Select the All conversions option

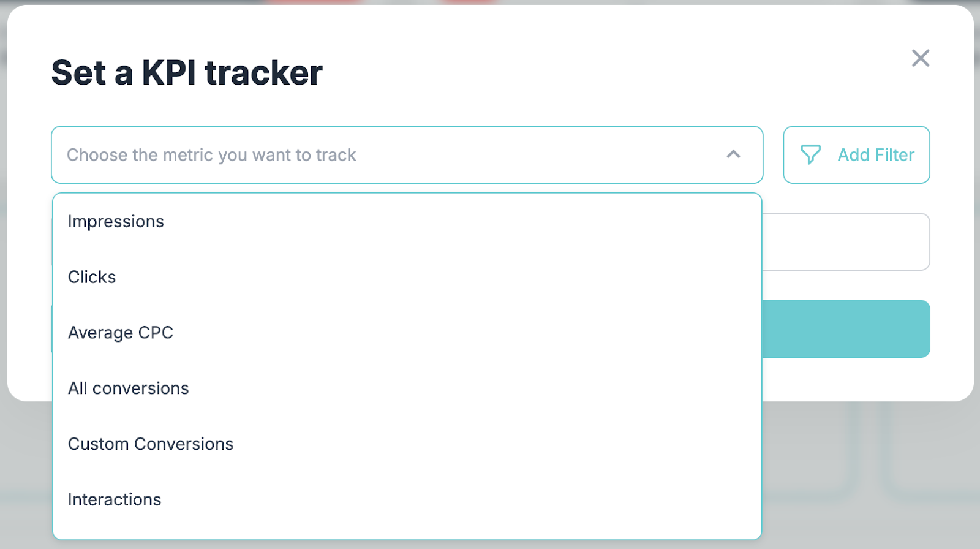(129, 388)
